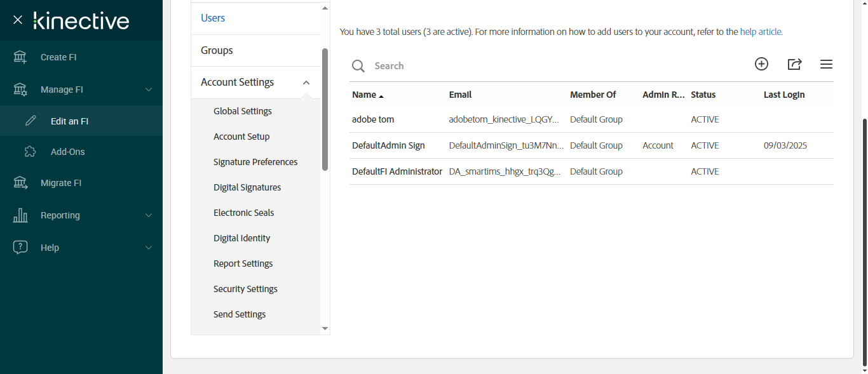868x374 pixels.
Task: Click the add user plus icon
Action: [x=761, y=64]
